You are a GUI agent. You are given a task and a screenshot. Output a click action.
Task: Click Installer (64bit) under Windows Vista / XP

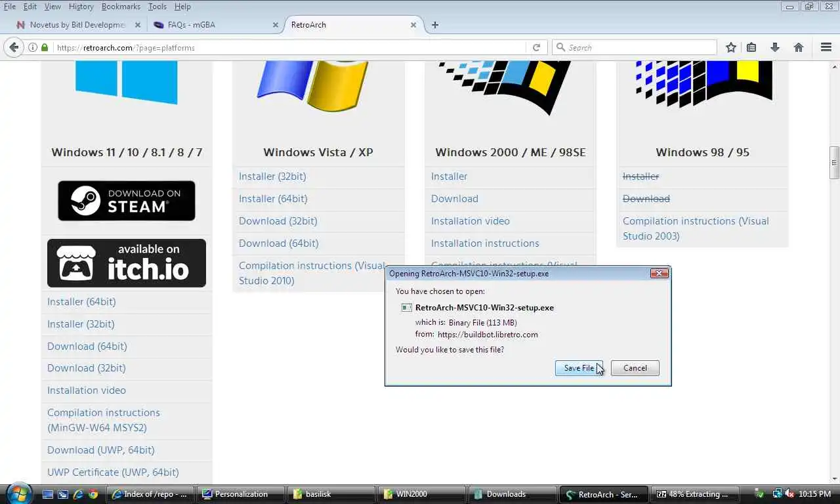pyautogui.click(x=273, y=199)
